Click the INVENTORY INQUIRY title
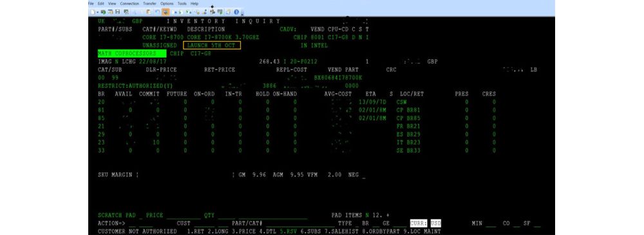 223,21
